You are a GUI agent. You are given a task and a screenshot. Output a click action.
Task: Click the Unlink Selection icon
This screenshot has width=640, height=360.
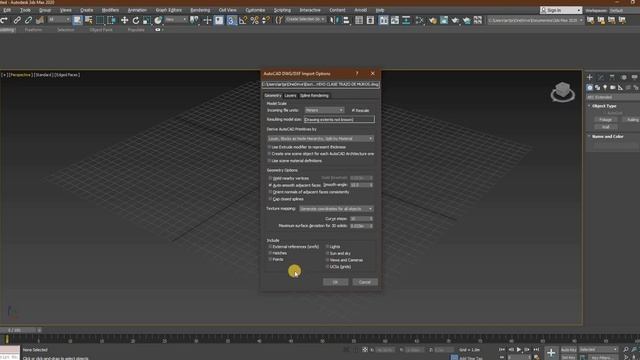pos(28,20)
